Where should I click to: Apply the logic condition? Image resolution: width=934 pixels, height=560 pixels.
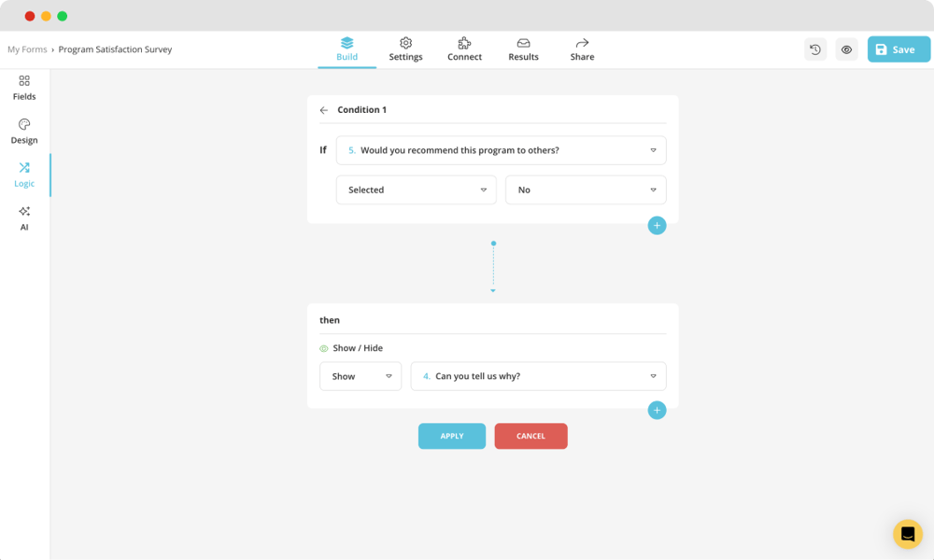click(x=451, y=436)
